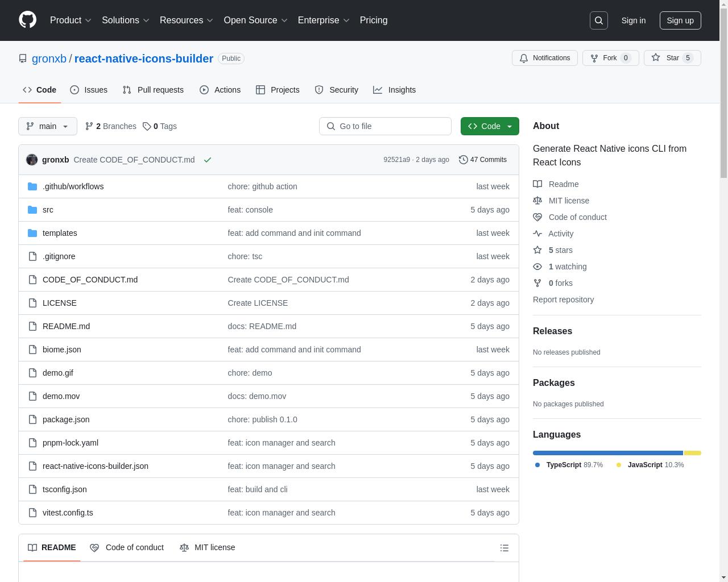Click the file icon beside package.json
The image size is (728, 582).
click(x=32, y=419)
